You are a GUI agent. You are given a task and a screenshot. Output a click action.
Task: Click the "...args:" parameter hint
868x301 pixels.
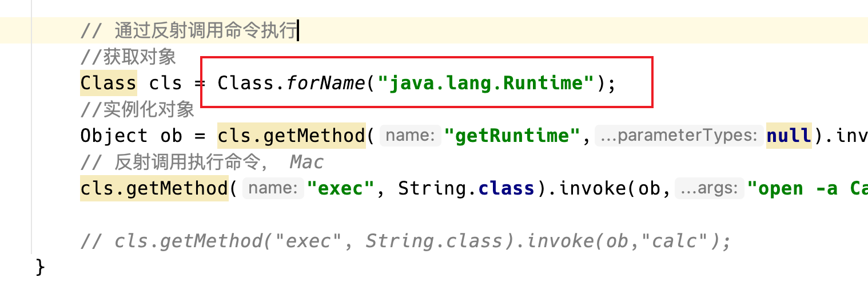(x=710, y=189)
